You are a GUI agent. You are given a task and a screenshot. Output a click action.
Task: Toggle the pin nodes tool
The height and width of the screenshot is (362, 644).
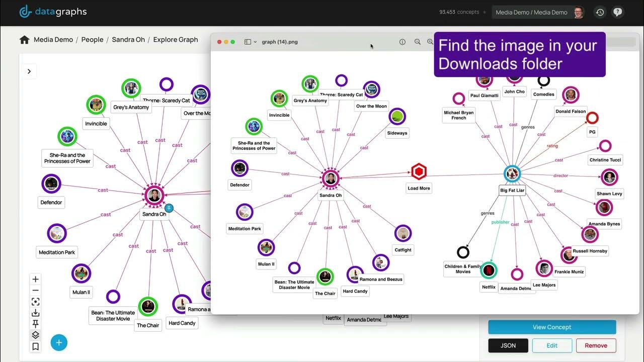[x=35, y=324]
